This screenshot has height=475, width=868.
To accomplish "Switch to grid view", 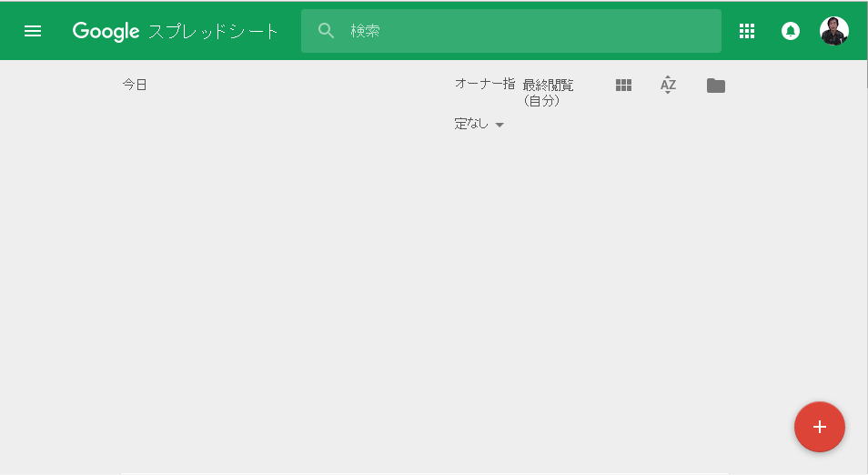I will pos(623,86).
